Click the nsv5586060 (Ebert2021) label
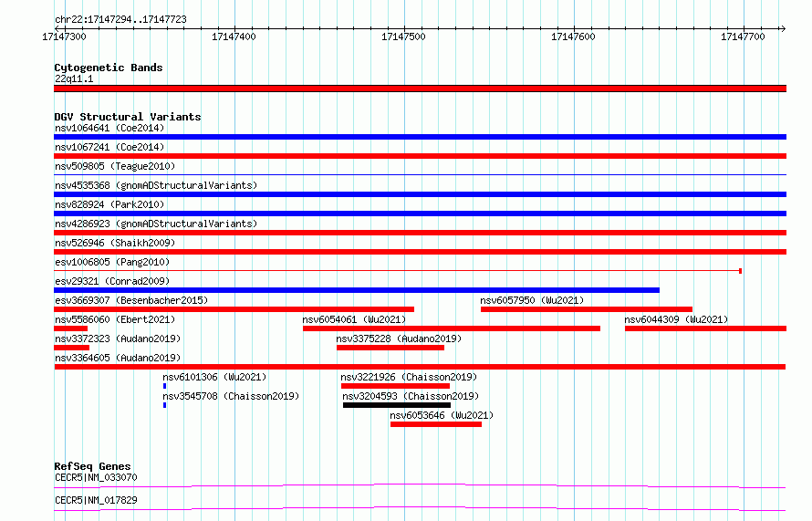812x521 pixels. coord(115,319)
